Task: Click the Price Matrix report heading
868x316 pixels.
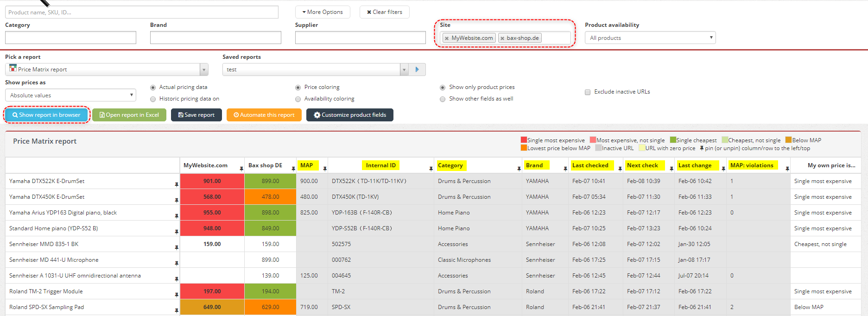Action: click(x=45, y=141)
